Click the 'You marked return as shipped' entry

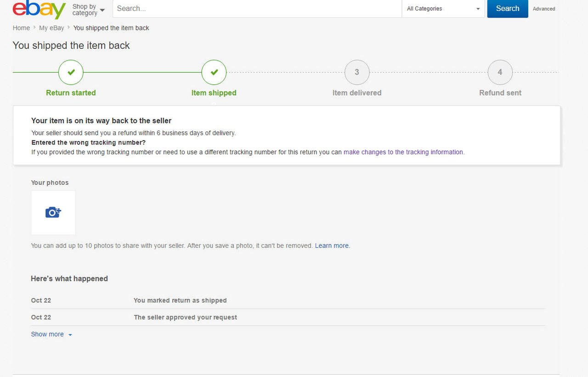point(180,301)
